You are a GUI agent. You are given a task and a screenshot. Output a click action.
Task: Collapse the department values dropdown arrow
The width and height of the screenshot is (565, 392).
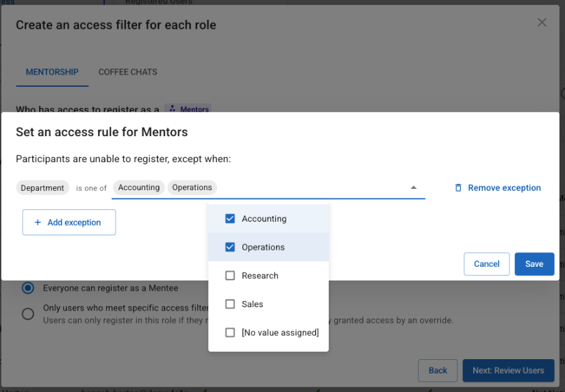click(413, 187)
